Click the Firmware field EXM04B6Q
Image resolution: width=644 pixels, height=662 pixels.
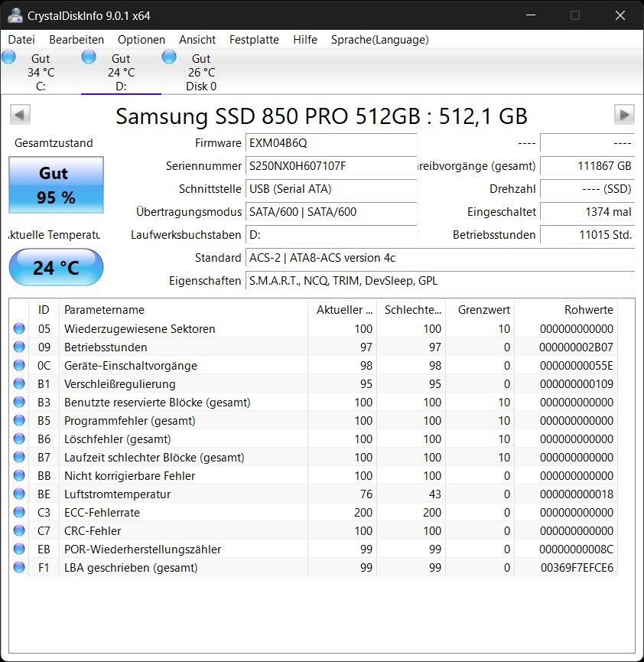(x=331, y=142)
